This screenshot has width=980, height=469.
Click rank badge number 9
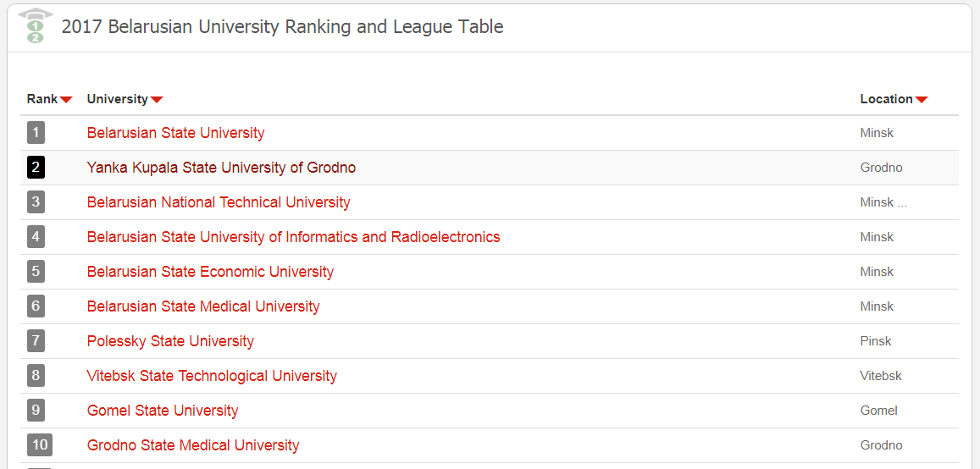coord(36,411)
